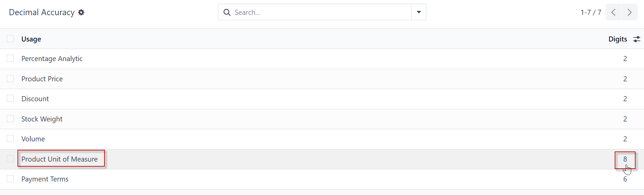Sort the list by Digits column

pos(618,39)
